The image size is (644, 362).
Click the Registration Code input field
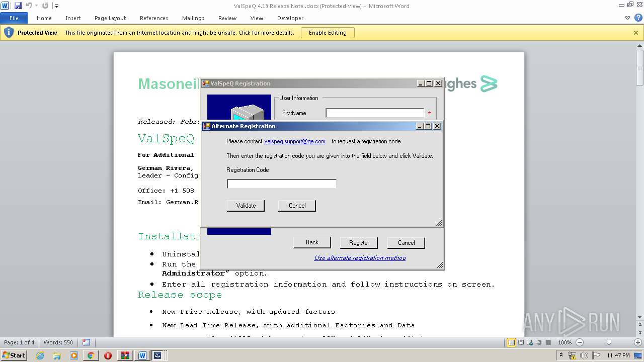[x=282, y=184]
